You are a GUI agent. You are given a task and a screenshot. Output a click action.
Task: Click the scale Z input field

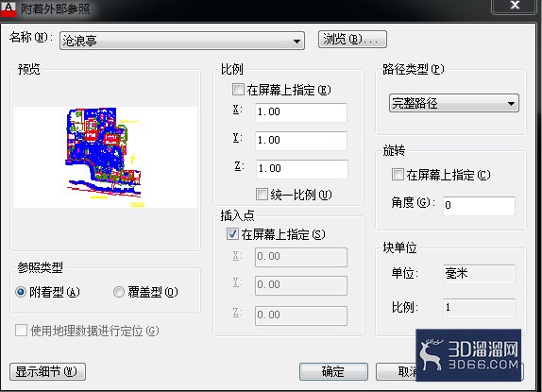coord(302,169)
